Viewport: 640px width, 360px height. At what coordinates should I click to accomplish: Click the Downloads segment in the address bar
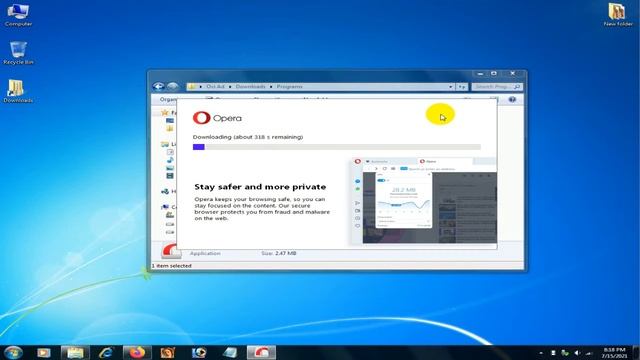[250, 87]
